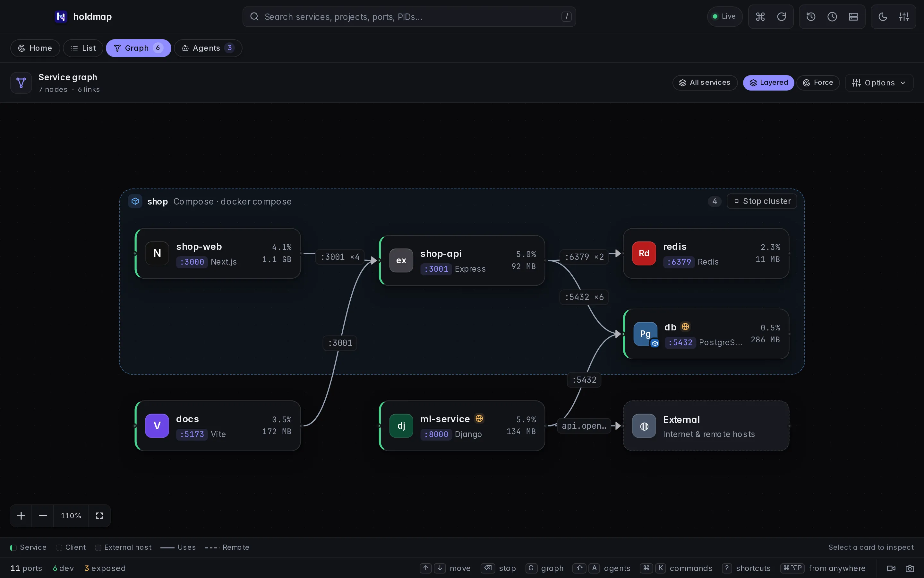Open the command palette icon in top toolbar

(x=760, y=16)
